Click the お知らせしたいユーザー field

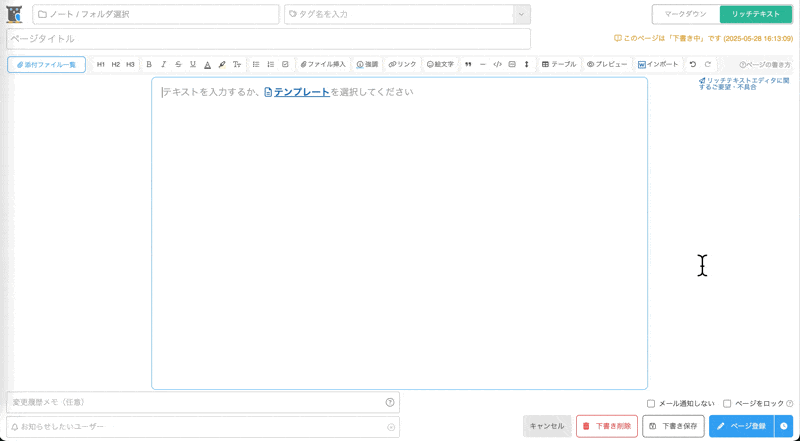click(x=203, y=427)
